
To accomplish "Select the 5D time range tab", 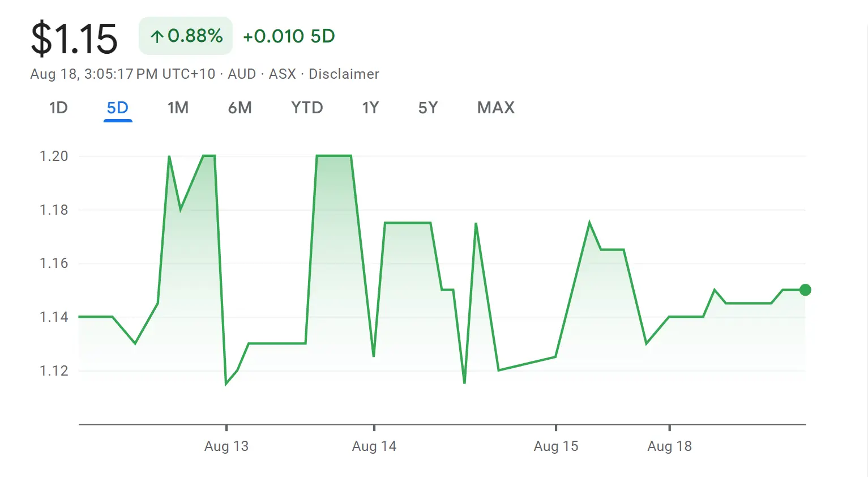I will coord(118,108).
